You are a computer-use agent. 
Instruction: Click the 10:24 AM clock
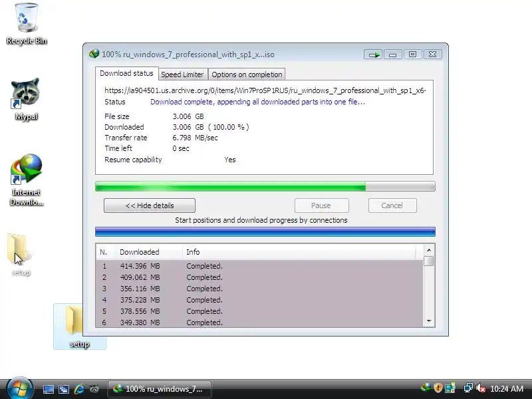pos(507,388)
